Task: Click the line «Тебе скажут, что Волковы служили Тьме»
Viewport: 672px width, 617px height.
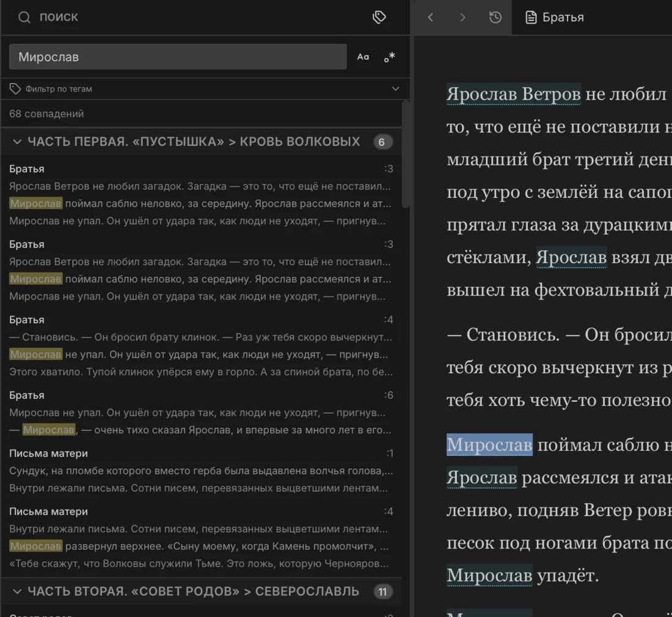Action: (199, 564)
